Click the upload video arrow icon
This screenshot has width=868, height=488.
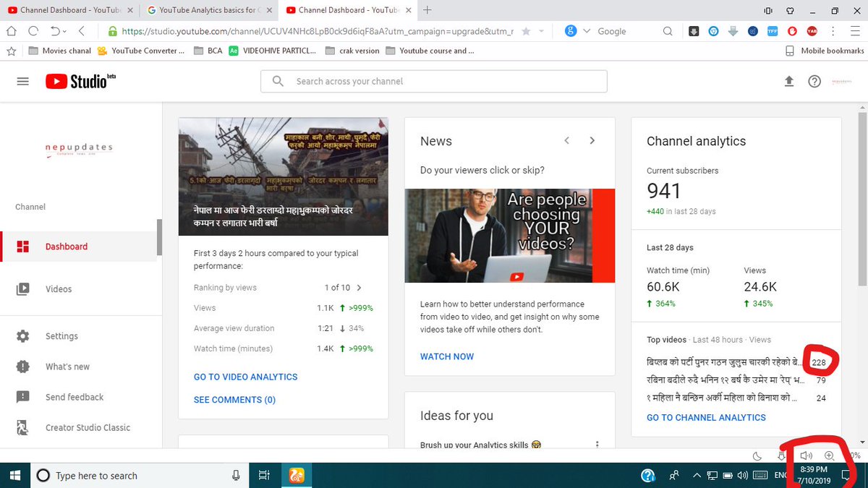click(x=789, y=82)
